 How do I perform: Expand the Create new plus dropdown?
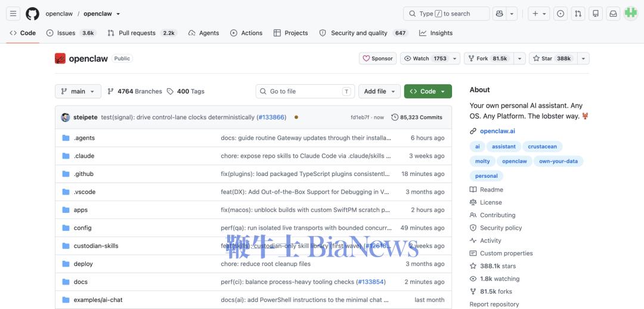[x=539, y=14]
